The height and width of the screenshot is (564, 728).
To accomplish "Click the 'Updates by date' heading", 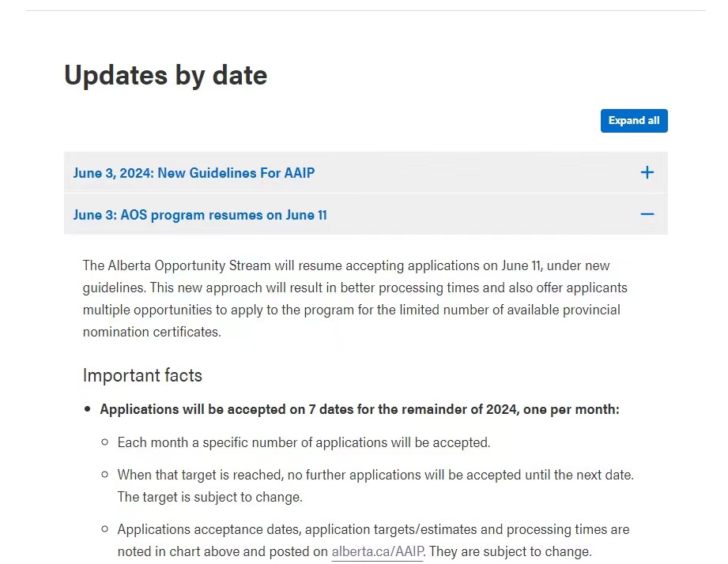I will click(x=166, y=75).
